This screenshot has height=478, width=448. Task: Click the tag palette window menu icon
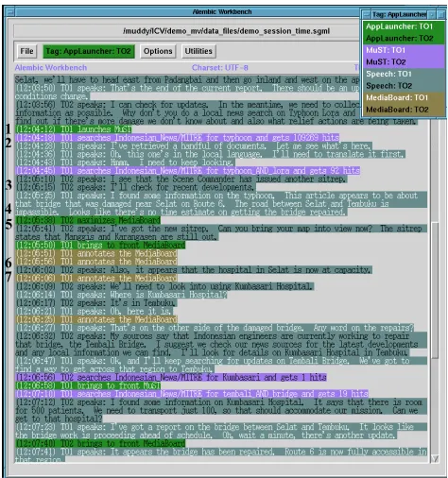coord(366,14)
